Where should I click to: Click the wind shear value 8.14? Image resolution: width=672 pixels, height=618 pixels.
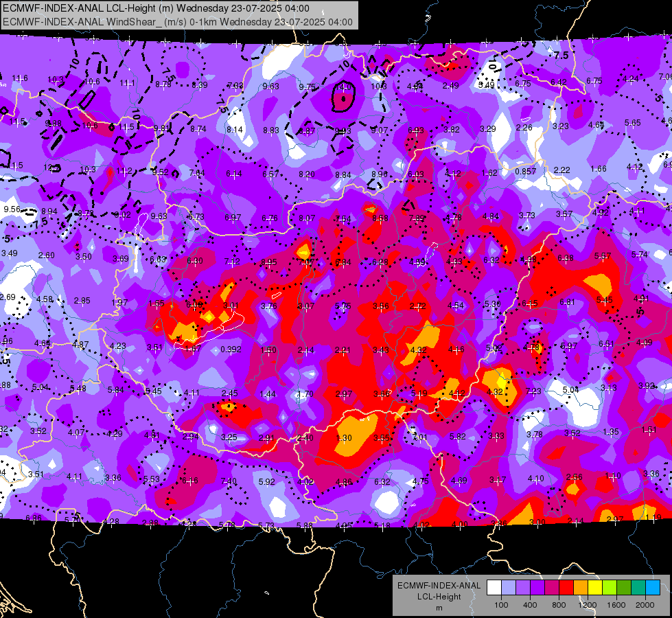235,130
